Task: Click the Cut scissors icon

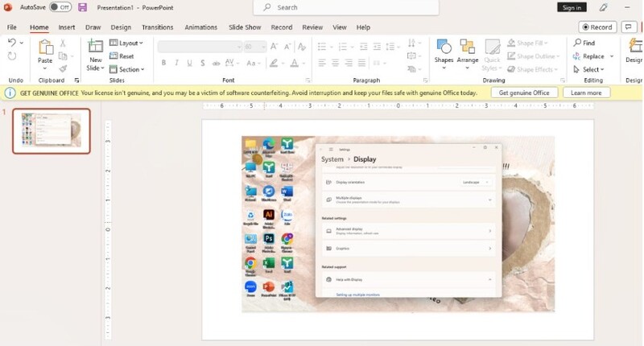Action: 63,43
